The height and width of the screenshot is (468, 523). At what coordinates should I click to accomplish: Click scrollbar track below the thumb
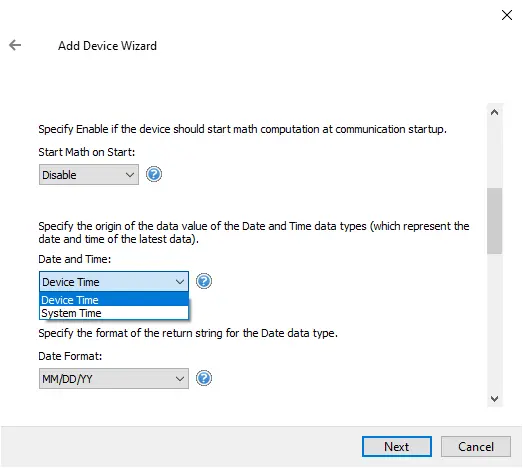coord(494,322)
